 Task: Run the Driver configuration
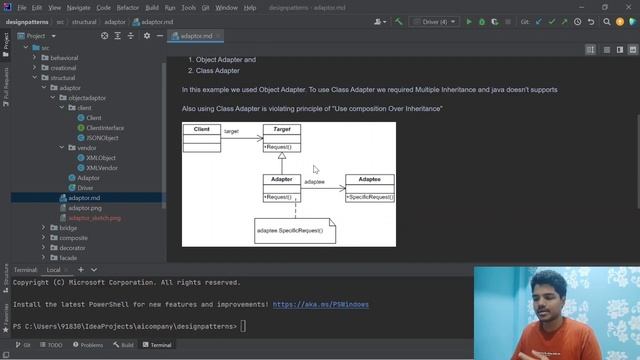coord(469,22)
